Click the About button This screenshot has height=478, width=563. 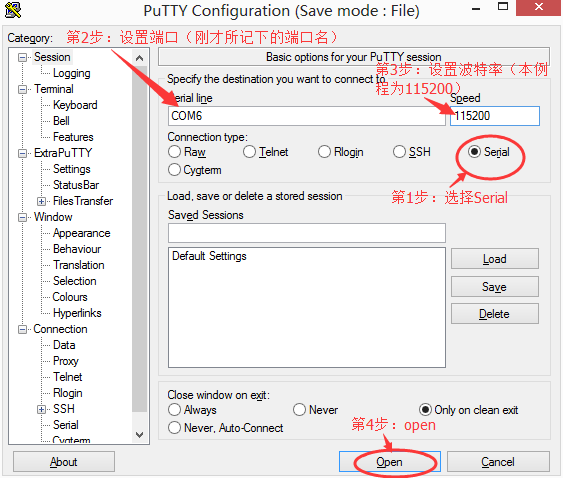(x=64, y=462)
